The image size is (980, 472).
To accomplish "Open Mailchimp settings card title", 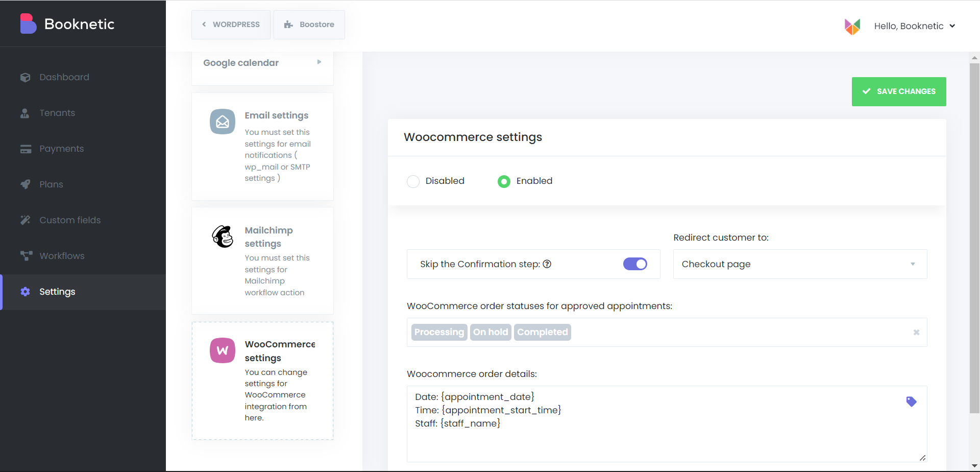I will tap(269, 237).
